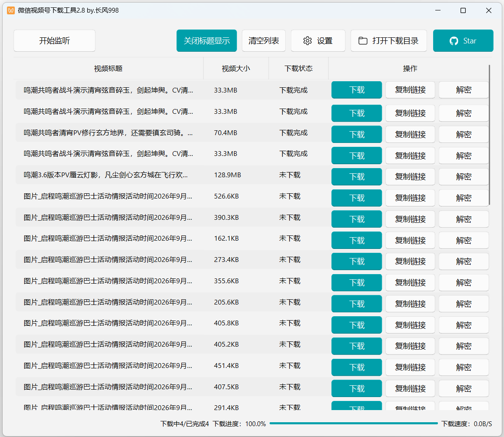Download the 526.6KB image item

[357, 198]
